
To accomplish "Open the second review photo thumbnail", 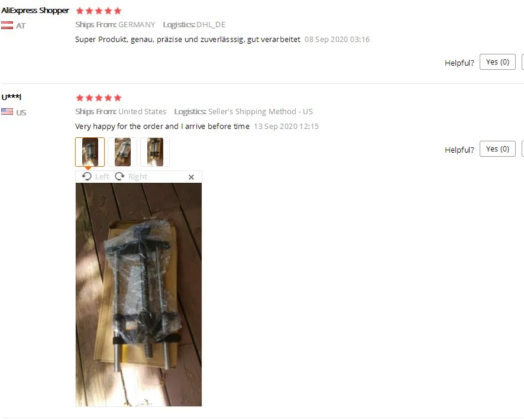I will click(x=122, y=152).
